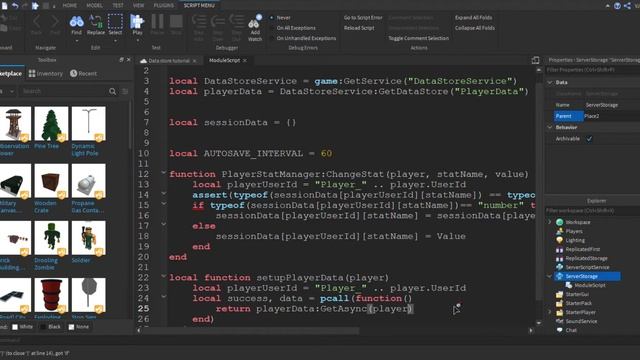640x360 pixels.
Task: Switch to the Data store tutorial tab
Action: (169, 61)
